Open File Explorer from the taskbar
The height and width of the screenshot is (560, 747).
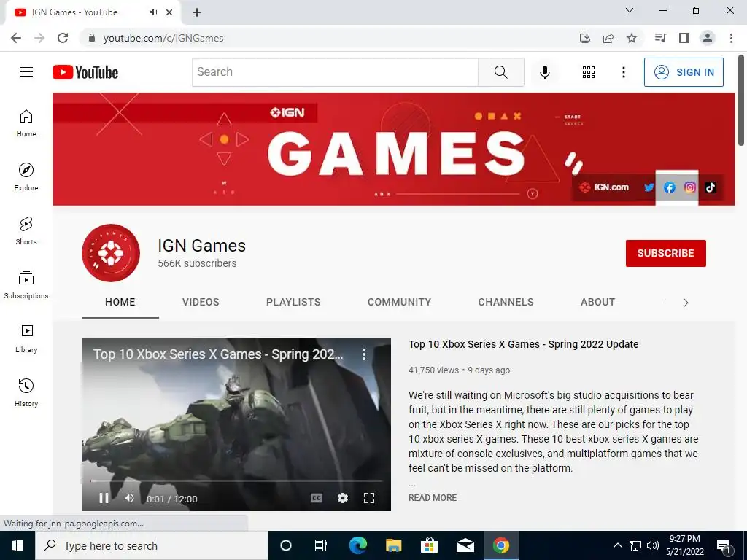[x=393, y=545]
